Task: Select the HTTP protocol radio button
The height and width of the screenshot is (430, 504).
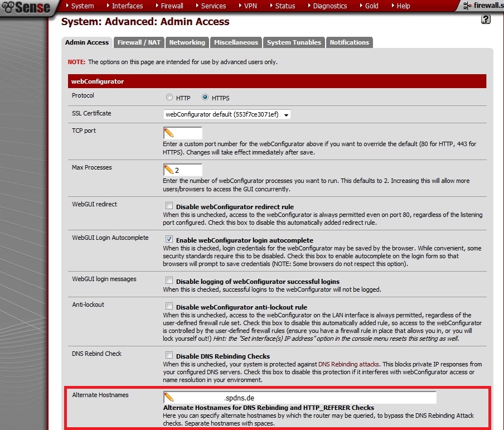Action: click(x=169, y=98)
